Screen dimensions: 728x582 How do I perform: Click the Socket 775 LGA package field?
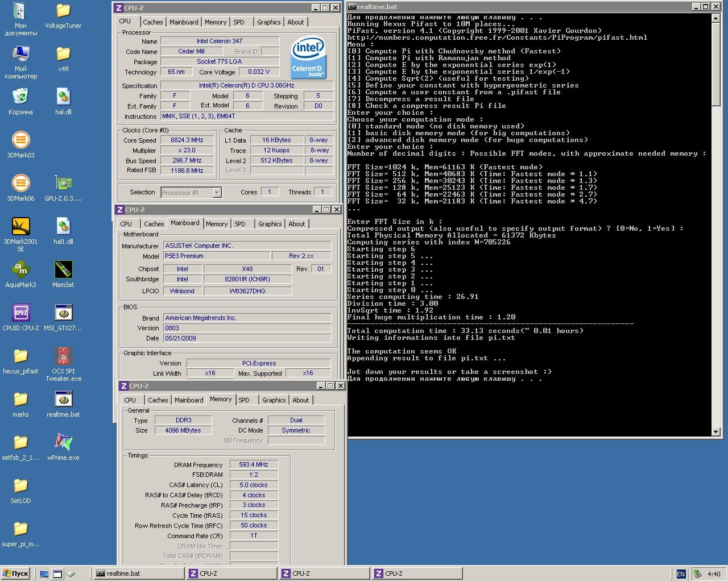(220, 61)
